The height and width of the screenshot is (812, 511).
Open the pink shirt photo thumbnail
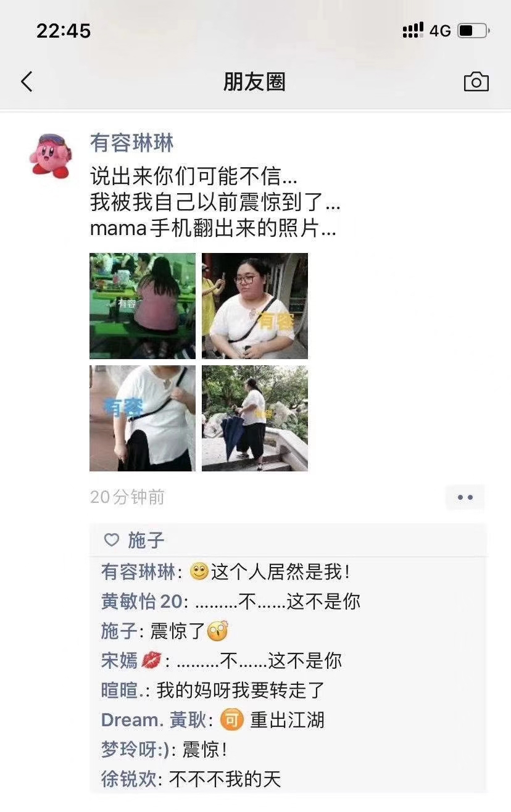click(143, 306)
